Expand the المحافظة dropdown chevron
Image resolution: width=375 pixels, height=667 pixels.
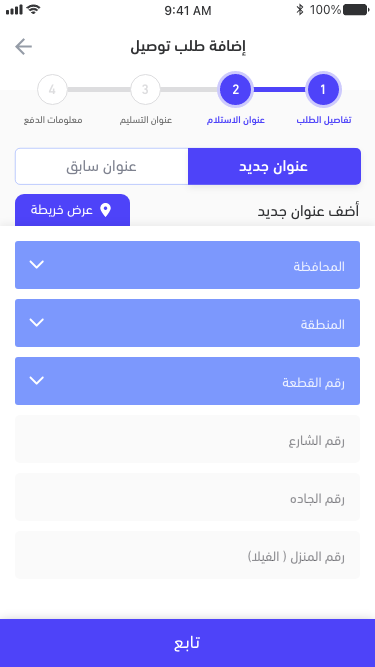tap(37, 265)
